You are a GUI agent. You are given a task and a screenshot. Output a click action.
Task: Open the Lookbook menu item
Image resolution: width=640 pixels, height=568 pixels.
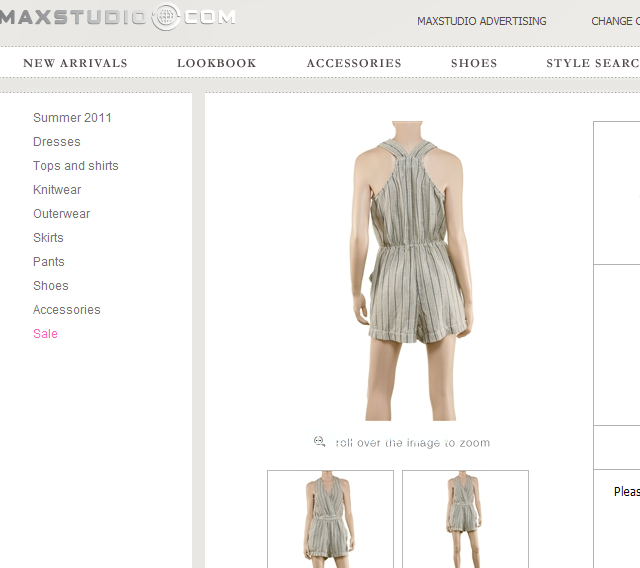pos(217,63)
